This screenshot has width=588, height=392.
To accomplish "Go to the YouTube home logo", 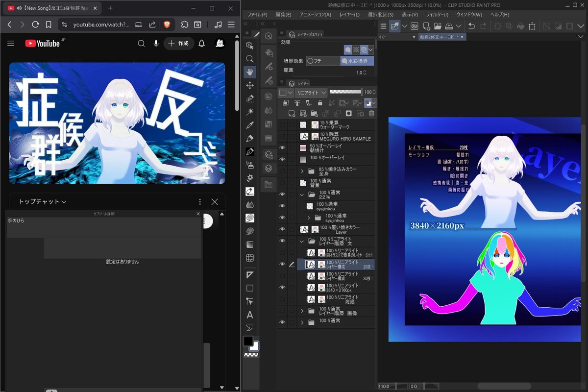I will click(x=43, y=44).
